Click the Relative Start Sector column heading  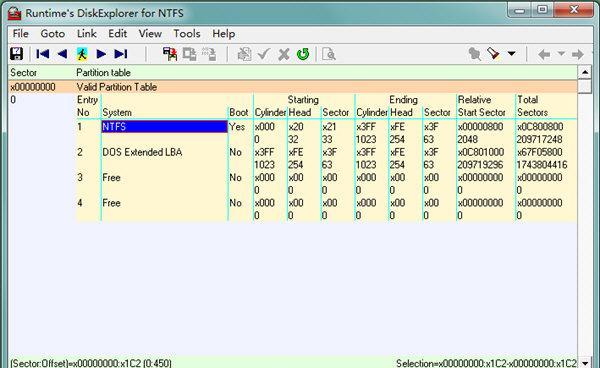[x=481, y=106]
